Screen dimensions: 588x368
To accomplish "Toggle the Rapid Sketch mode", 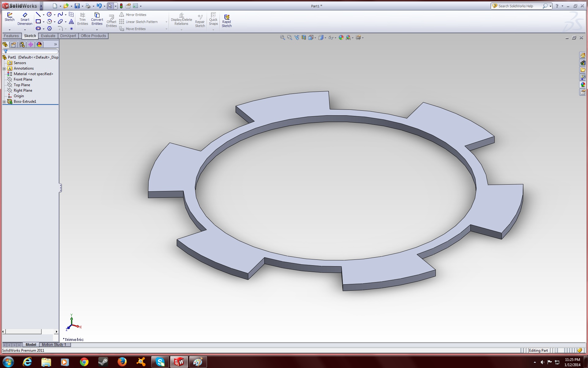I will (x=227, y=21).
